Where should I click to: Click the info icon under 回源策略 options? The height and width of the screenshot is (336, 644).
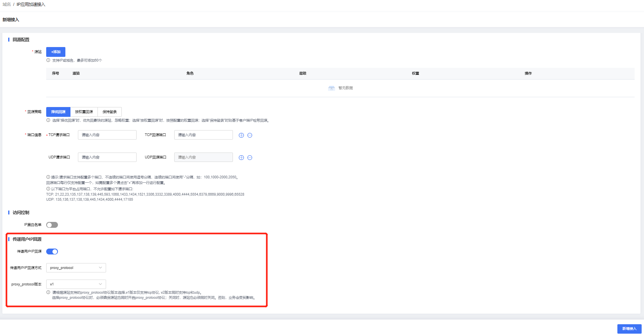48,120
